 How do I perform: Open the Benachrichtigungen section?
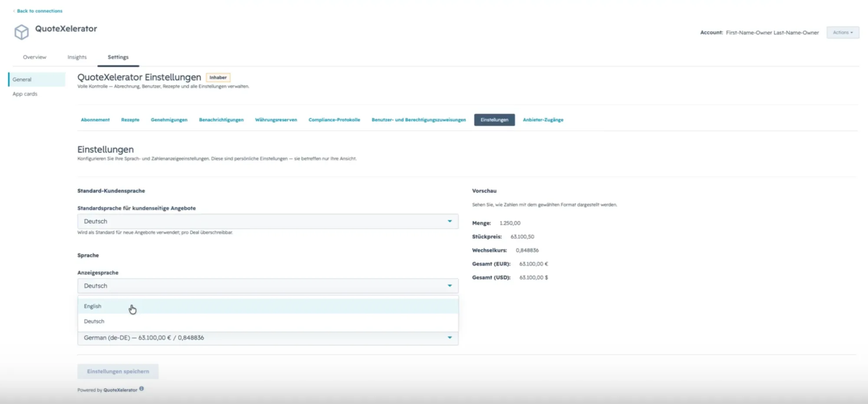coord(221,120)
